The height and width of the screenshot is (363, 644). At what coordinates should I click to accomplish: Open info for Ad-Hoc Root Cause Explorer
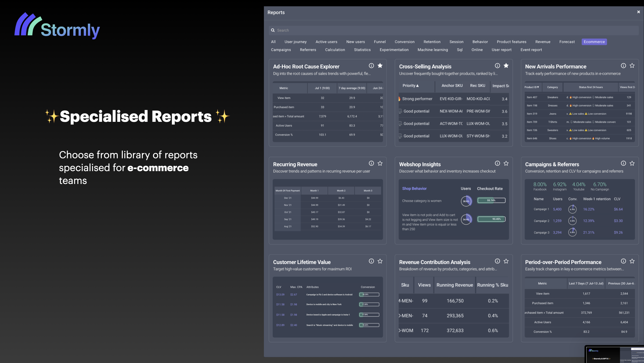[x=371, y=66]
